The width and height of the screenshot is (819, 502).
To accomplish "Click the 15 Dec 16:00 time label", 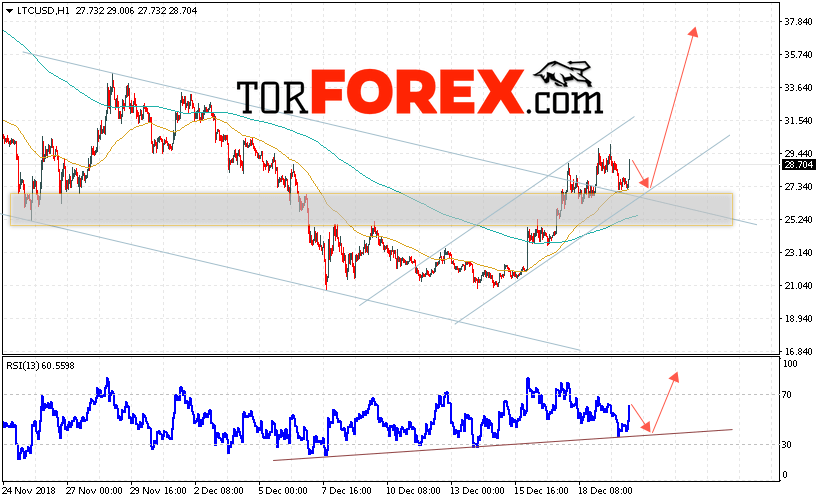I will (x=541, y=491).
